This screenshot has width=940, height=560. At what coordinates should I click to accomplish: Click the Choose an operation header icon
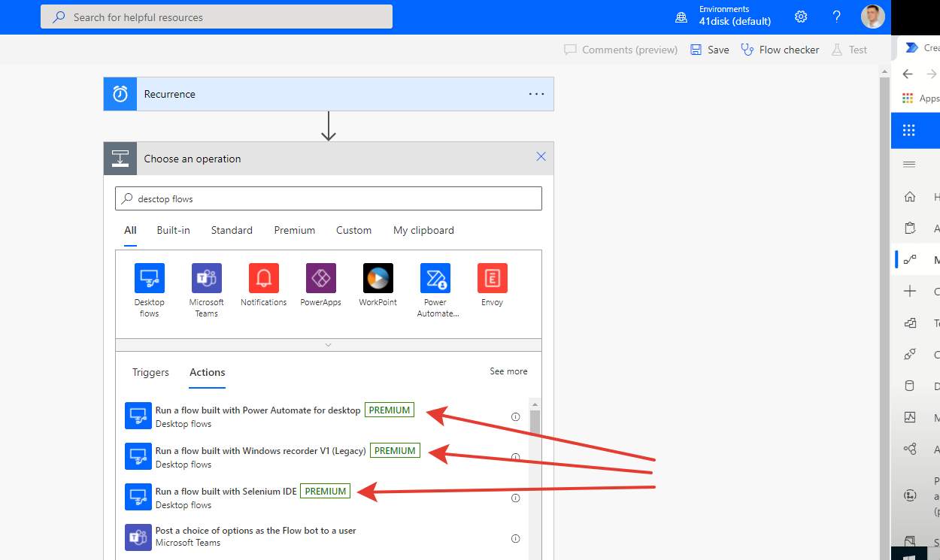tap(120, 159)
